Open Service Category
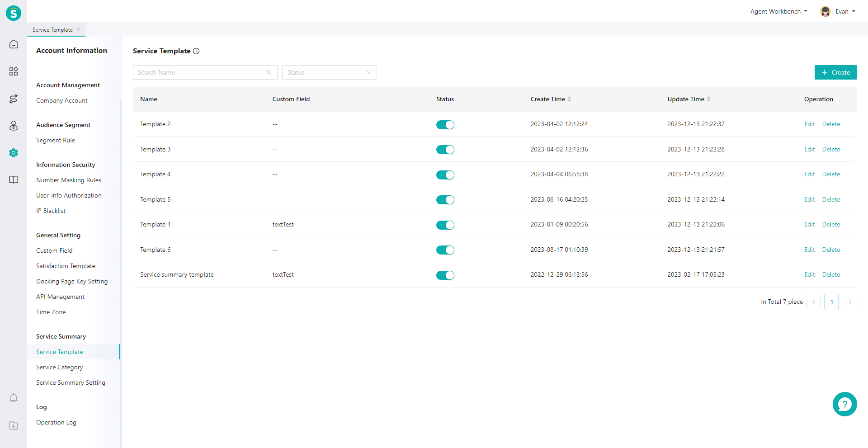Screen dimensions: 868x448 click(x=59, y=367)
